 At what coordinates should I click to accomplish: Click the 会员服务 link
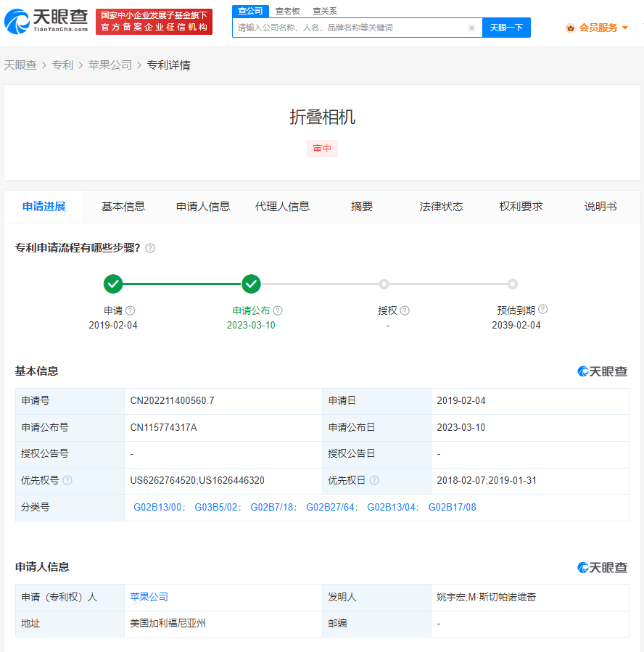(x=598, y=28)
